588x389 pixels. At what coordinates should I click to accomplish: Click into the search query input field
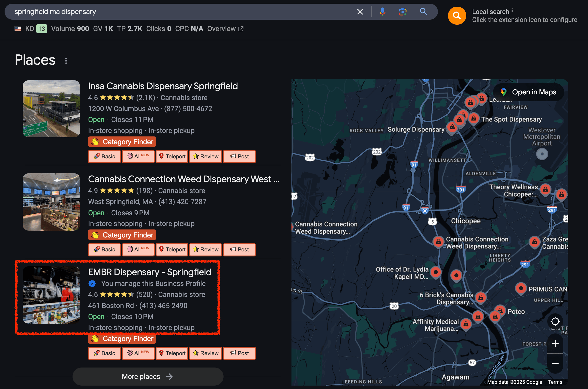coord(174,12)
